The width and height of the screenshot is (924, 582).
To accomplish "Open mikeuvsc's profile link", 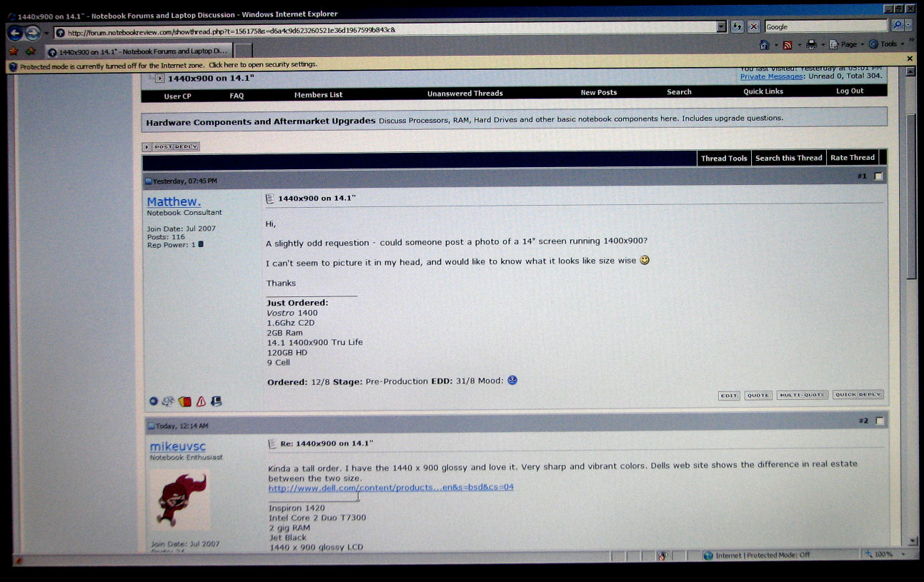I will point(177,447).
